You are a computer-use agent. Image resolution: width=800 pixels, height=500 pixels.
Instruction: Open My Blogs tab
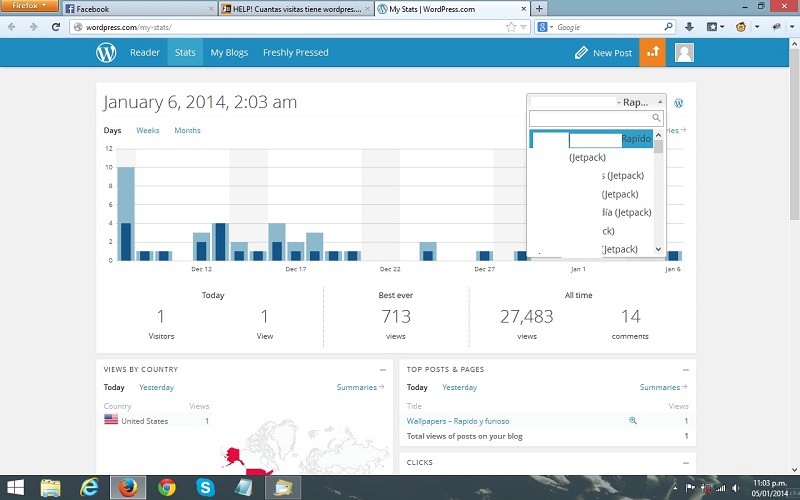(x=229, y=53)
